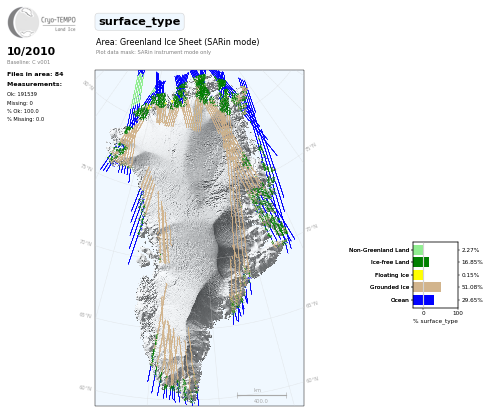Click the 51.08% percentage value
This screenshot has height=410, width=492.
(x=472, y=287)
